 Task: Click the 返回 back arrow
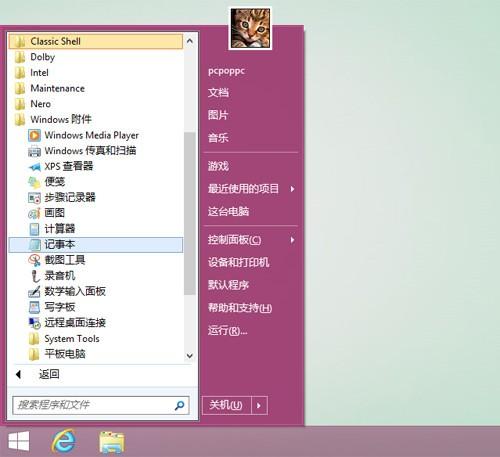click(19, 375)
